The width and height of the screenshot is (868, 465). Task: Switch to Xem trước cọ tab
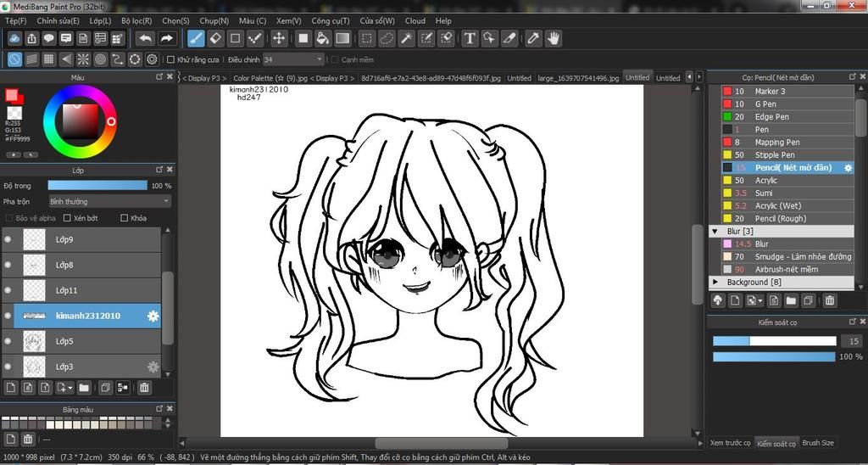coord(730,442)
